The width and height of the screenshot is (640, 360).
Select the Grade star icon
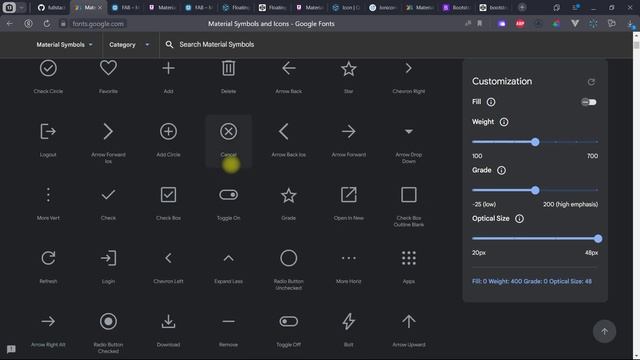pos(289,195)
